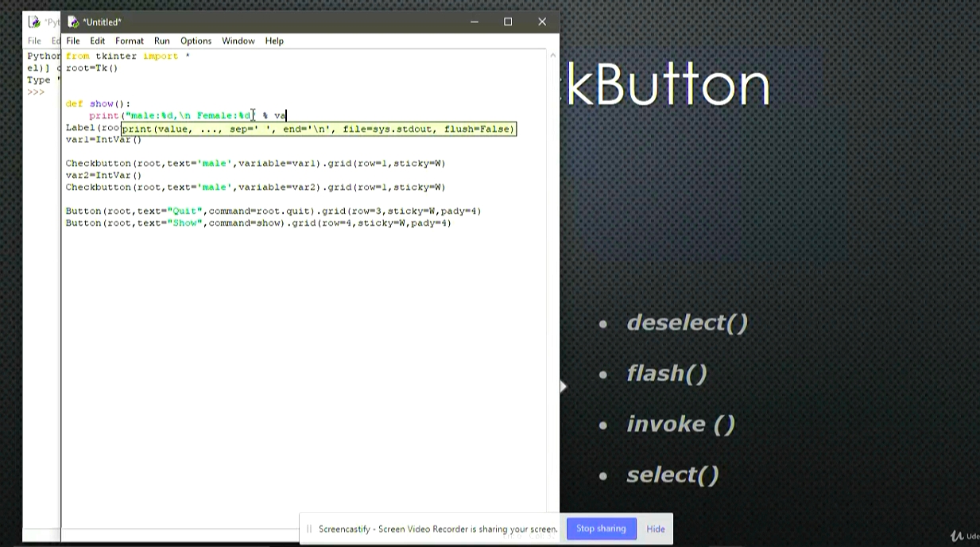Image resolution: width=980 pixels, height=547 pixels.
Task: Click the Checkbutton line using variable=var2
Action: 255,188
